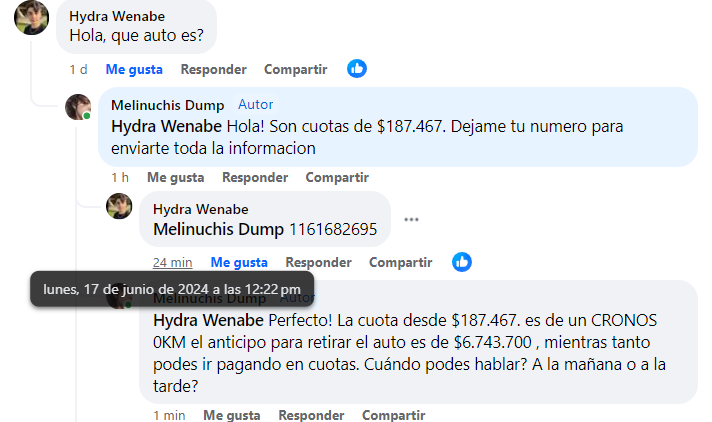Open the '24 min' timestamp link
This screenshot has width=712, height=422.
point(173,263)
